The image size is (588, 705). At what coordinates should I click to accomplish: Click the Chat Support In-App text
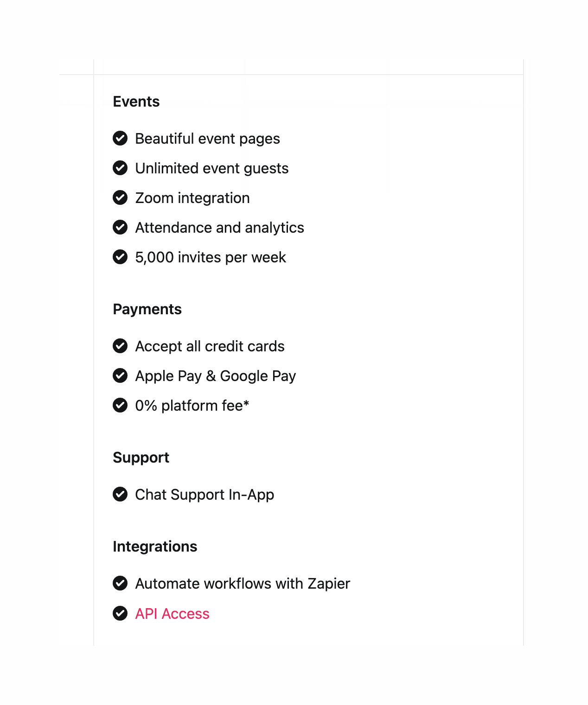click(205, 495)
